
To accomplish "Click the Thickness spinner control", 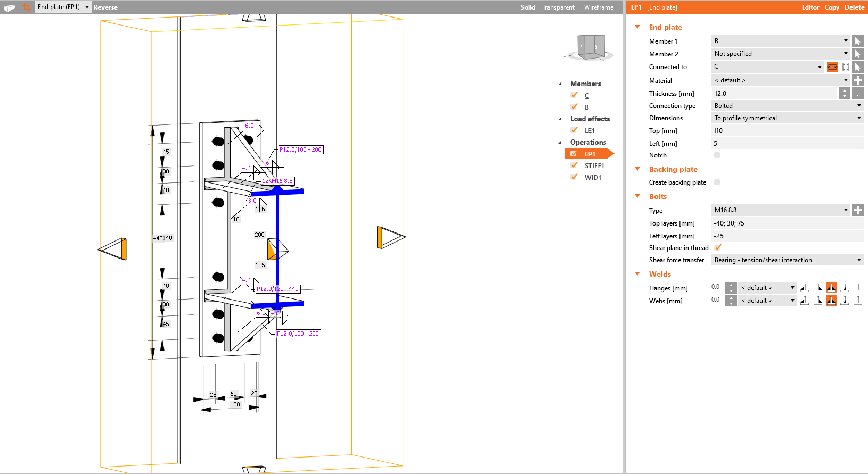I will pyautogui.click(x=844, y=93).
